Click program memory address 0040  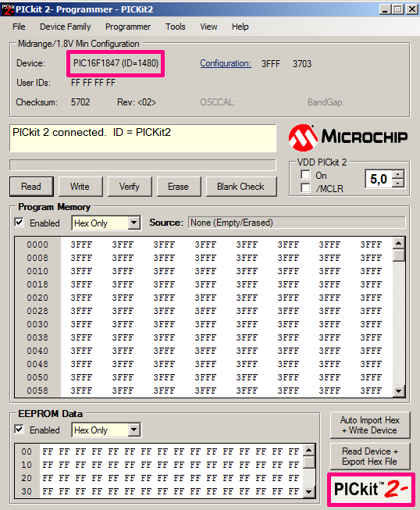coord(37,351)
